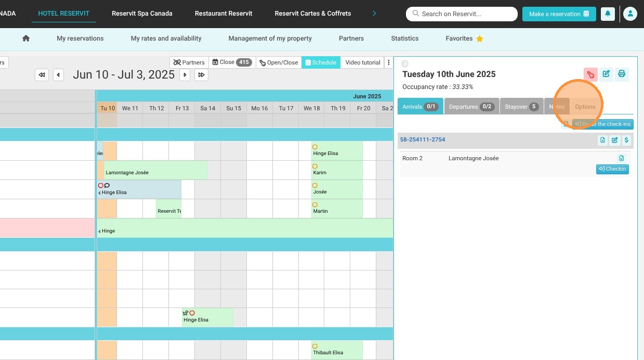Open the Favorites menu with star
This screenshot has width=644, height=360.
pyautogui.click(x=465, y=38)
